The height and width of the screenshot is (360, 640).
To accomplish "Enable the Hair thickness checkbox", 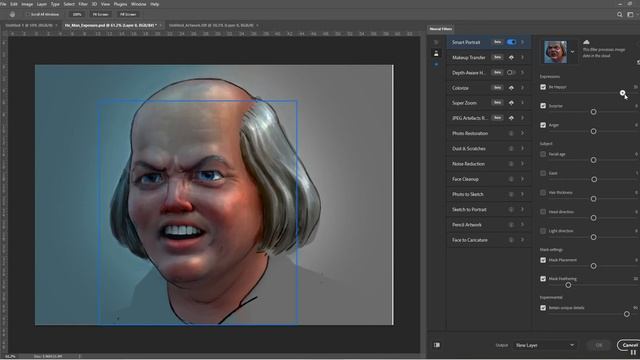I will coord(543,193).
